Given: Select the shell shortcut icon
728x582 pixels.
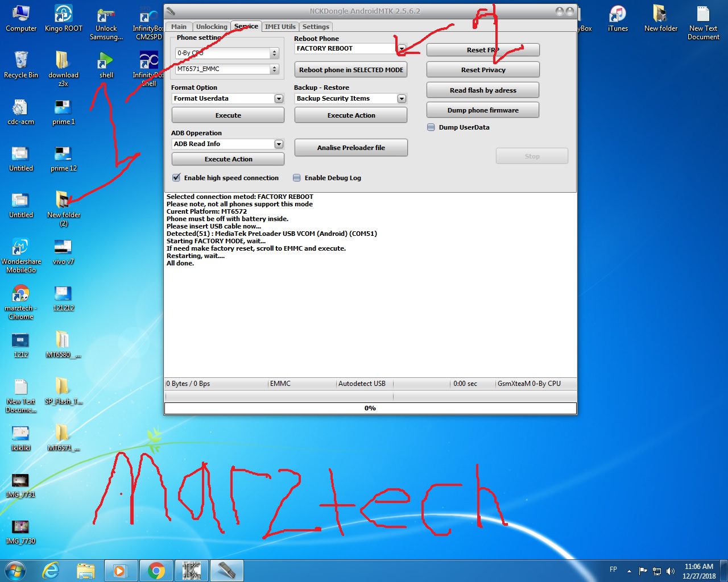Looking at the screenshot, I should pos(106,64).
